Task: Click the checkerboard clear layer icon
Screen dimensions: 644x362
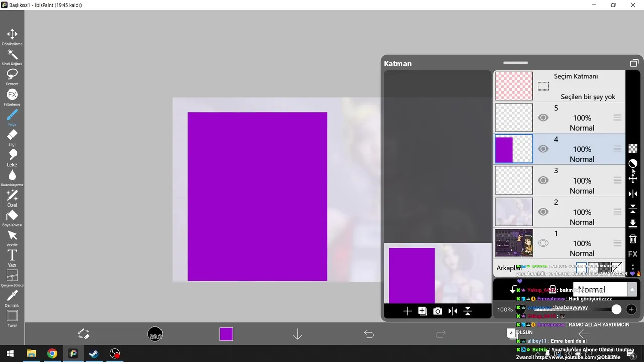Action: tap(633, 148)
